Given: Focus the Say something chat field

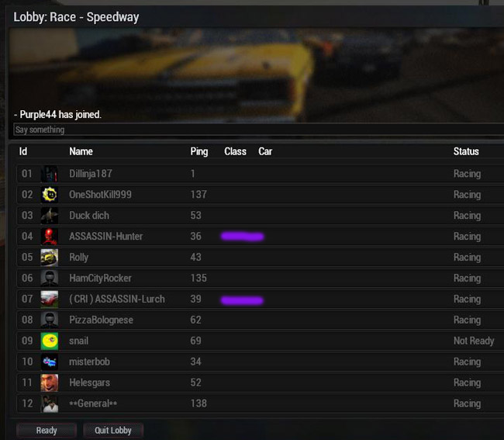Looking at the screenshot, I should [259, 130].
